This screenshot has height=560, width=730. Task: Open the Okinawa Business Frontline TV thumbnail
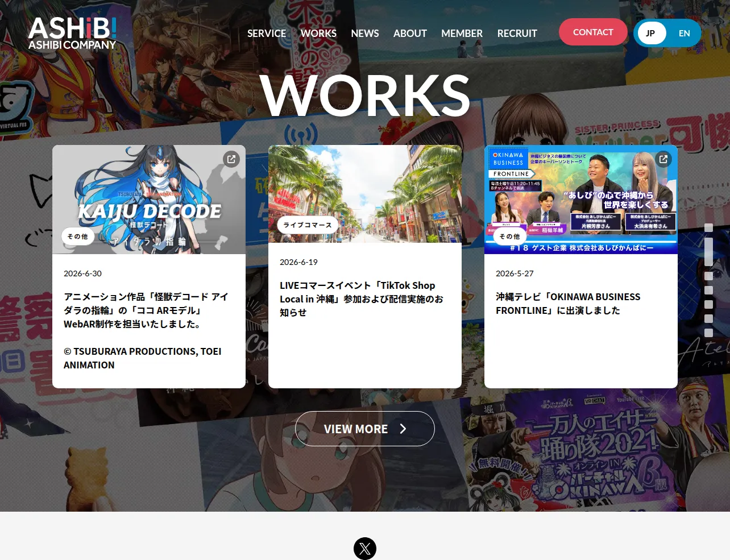click(x=581, y=200)
